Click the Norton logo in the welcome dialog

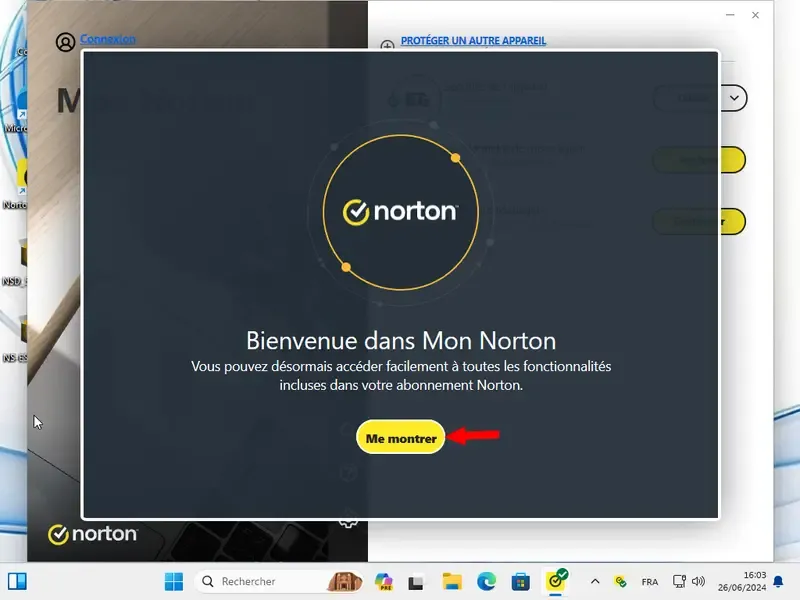401,212
